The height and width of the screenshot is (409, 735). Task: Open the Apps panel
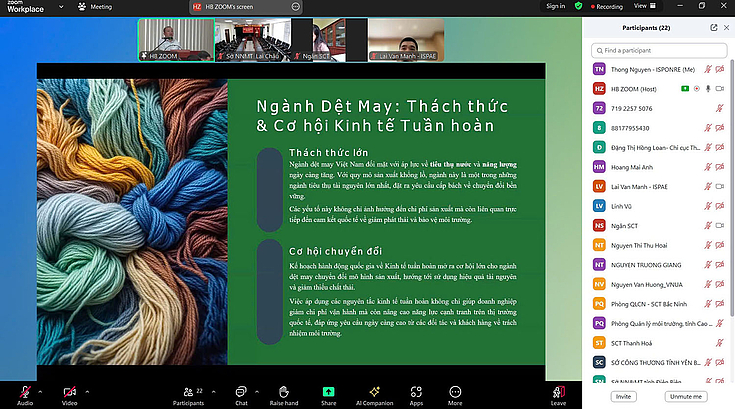[x=416, y=393]
